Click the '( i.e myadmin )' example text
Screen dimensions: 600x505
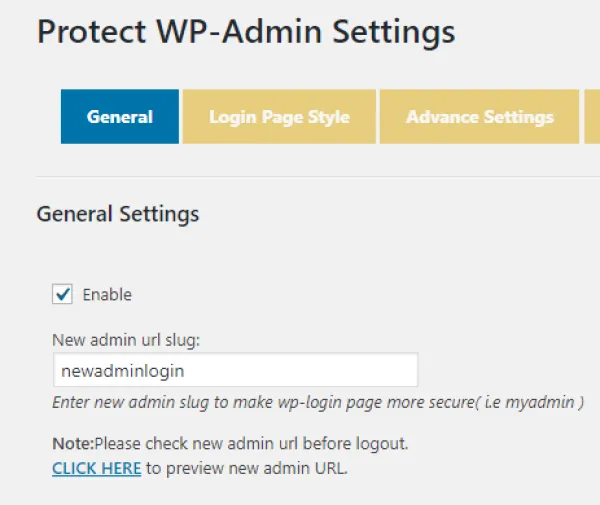(535, 402)
